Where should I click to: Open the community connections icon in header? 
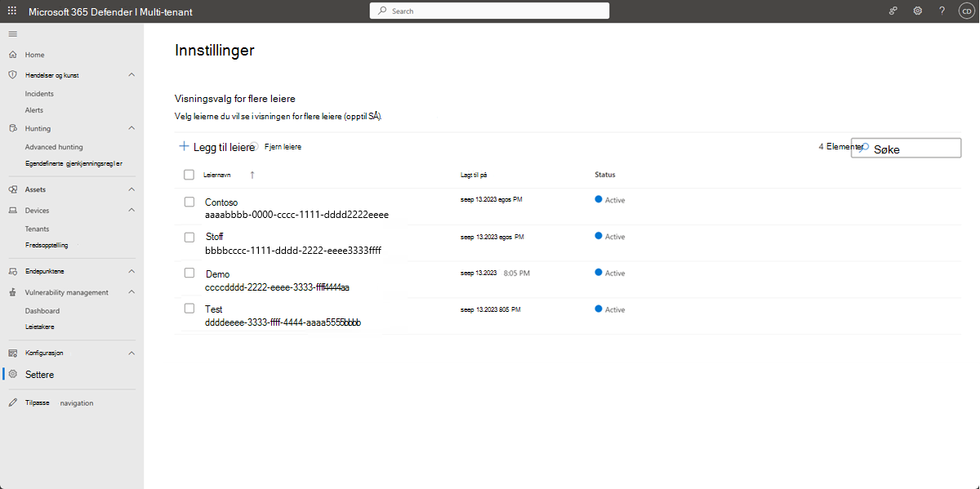893,11
